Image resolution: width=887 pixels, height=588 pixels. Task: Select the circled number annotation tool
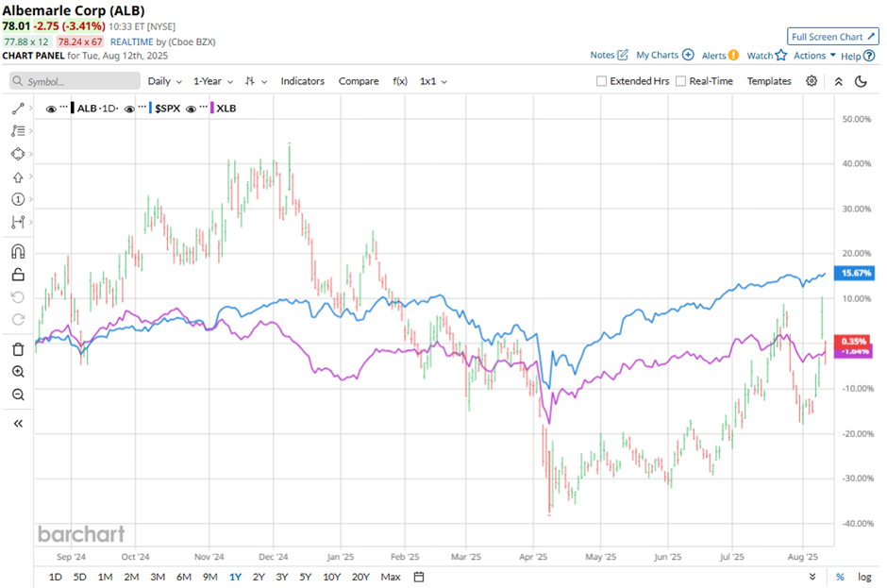point(18,199)
